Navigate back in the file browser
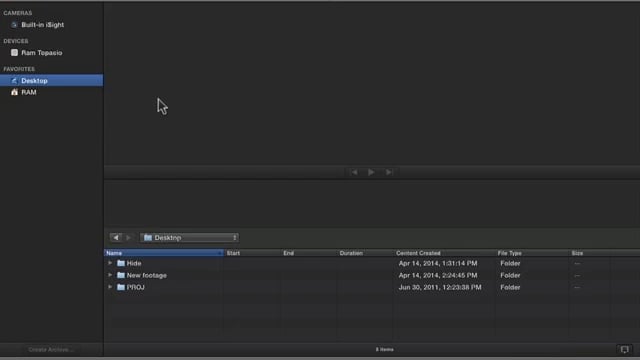640x360 pixels. tap(116, 238)
